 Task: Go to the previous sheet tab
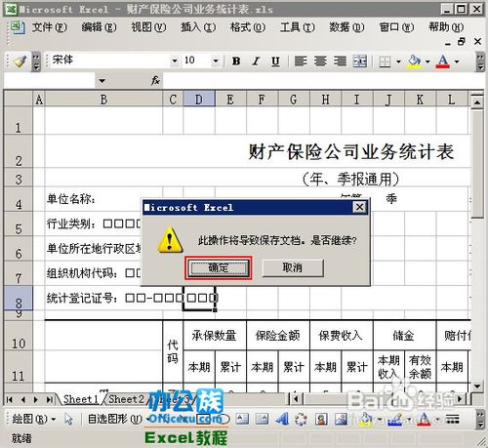[22, 399]
